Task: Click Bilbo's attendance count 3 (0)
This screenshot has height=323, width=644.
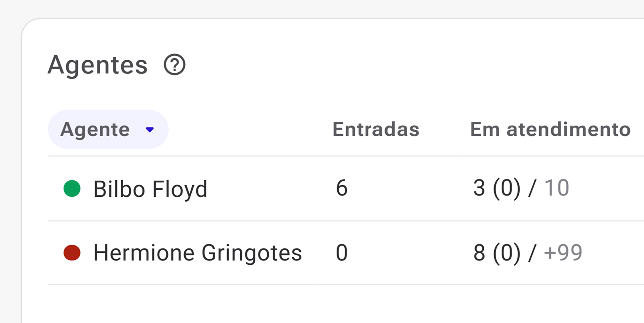Action: pos(497,188)
